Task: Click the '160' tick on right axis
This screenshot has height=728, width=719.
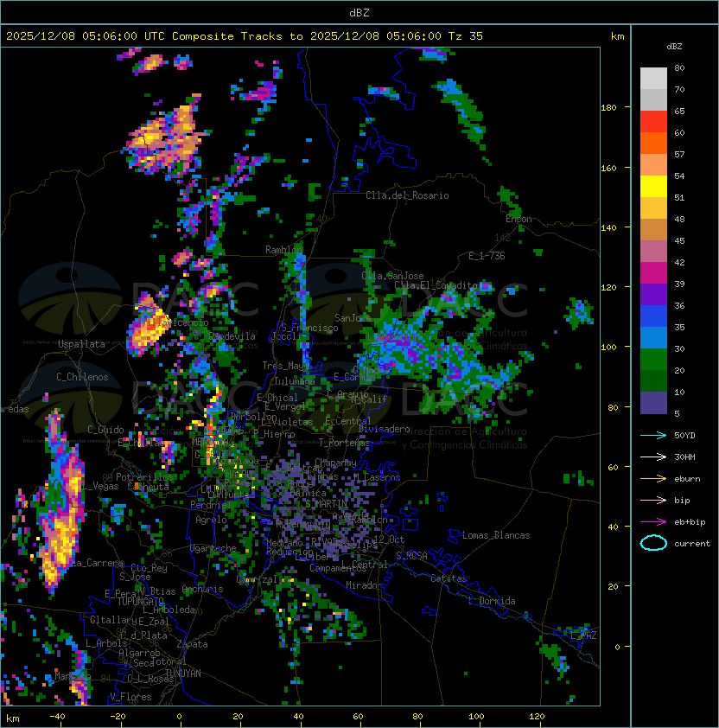Action: pos(608,168)
